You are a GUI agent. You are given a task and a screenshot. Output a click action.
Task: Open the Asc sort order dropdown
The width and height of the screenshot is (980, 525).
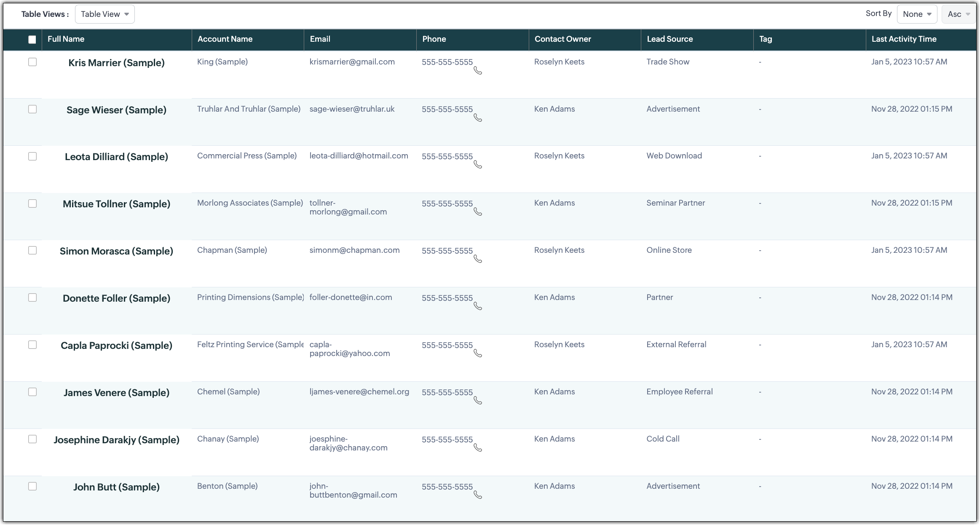958,14
